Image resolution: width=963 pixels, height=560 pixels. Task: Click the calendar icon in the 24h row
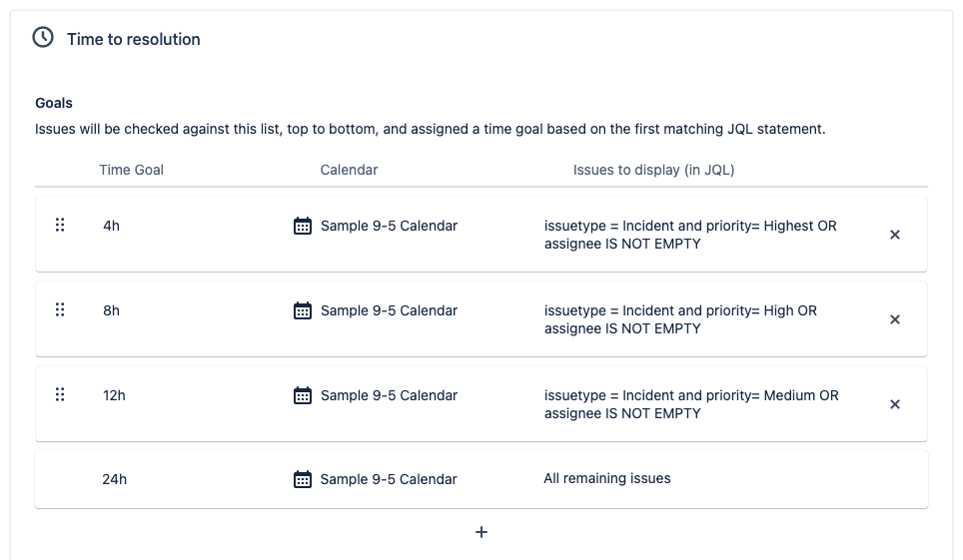(302, 479)
